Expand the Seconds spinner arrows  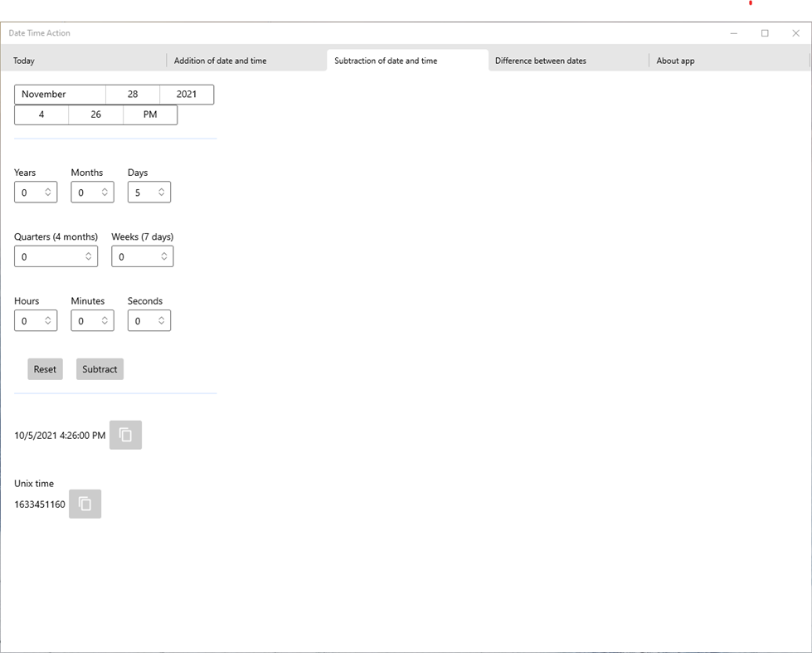(x=162, y=321)
